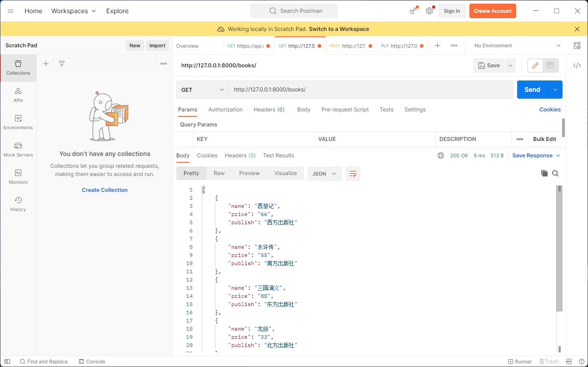Toggle the sidebar from status bar icon
This screenshot has width=588, height=367.
[x=7, y=362]
